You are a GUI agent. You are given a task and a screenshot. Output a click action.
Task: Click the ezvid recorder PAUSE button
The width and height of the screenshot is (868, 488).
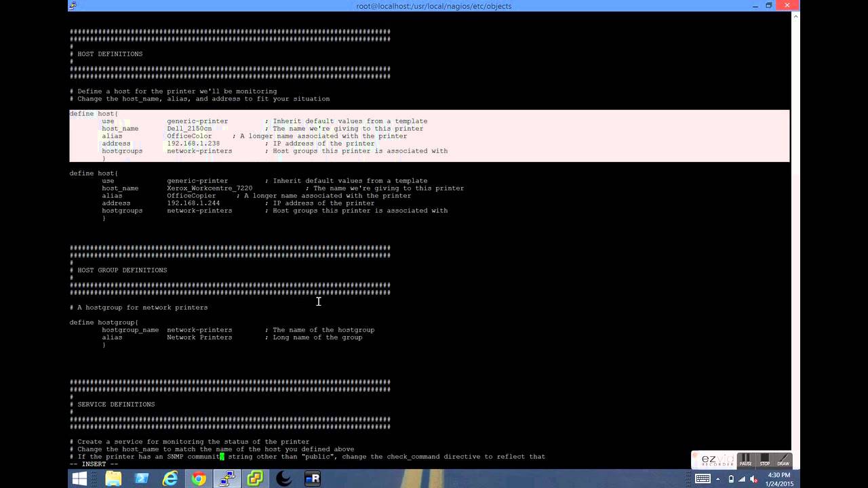(745, 460)
